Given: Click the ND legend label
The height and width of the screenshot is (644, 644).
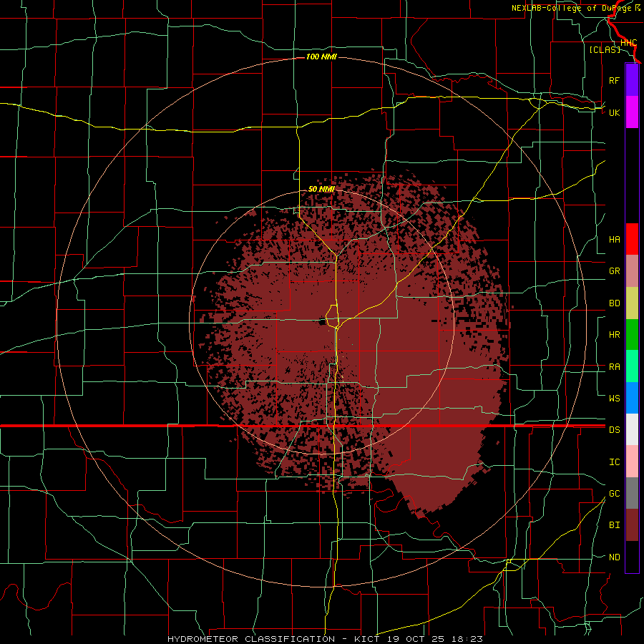Looking at the screenshot, I should click(614, 557).
